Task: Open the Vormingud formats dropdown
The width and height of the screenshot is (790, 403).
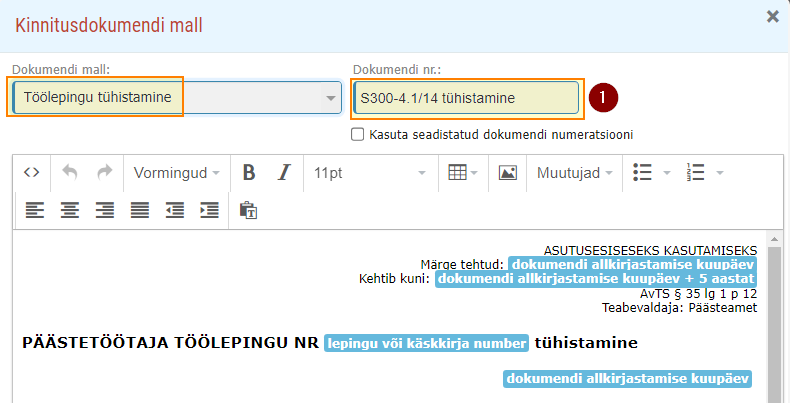Action: tap(176, 173)
